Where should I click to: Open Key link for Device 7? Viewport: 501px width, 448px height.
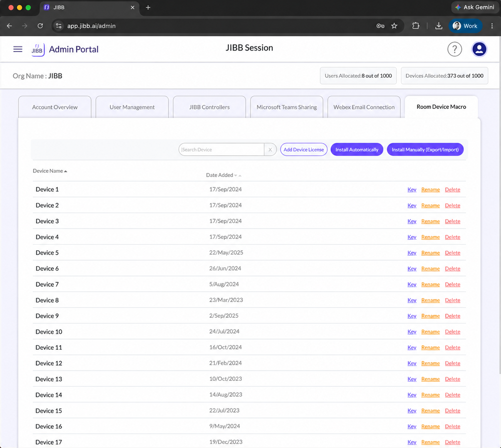tap(412, 284)
